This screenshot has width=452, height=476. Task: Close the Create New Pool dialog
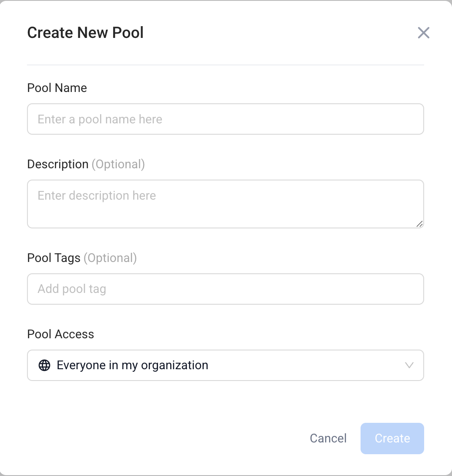tap(424, 33)
